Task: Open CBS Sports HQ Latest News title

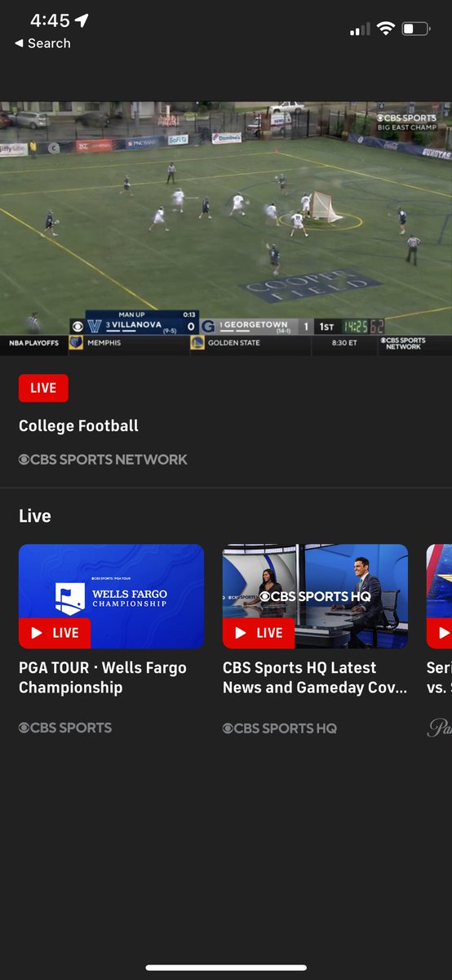Action: [x=315, y=678]
